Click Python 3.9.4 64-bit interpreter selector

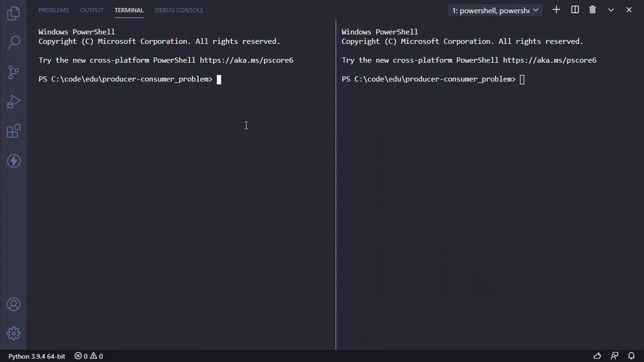[x=37, y=356]
